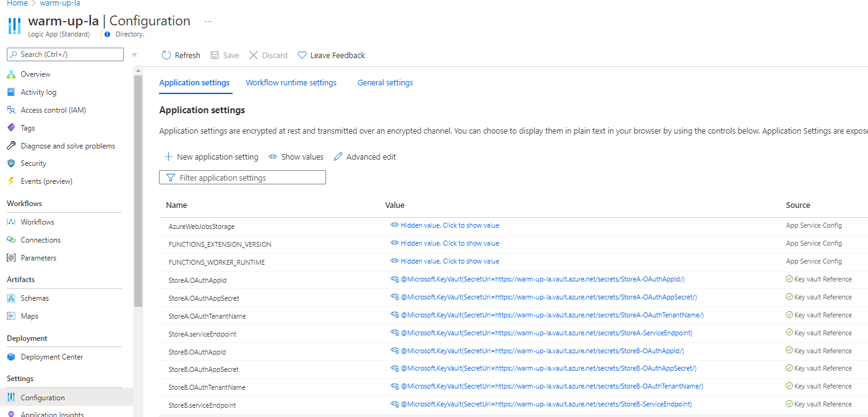Click the plus icon for New application setting
The height and width of the screenshot is (417, 868).
click(168, 157)
